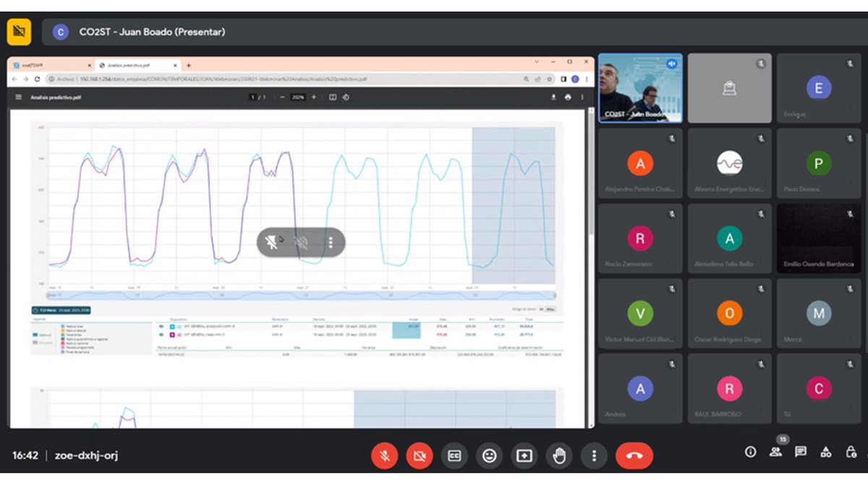Turn on closed captions in Meet
The image size is (868, 488).
(x=454, y=456)
